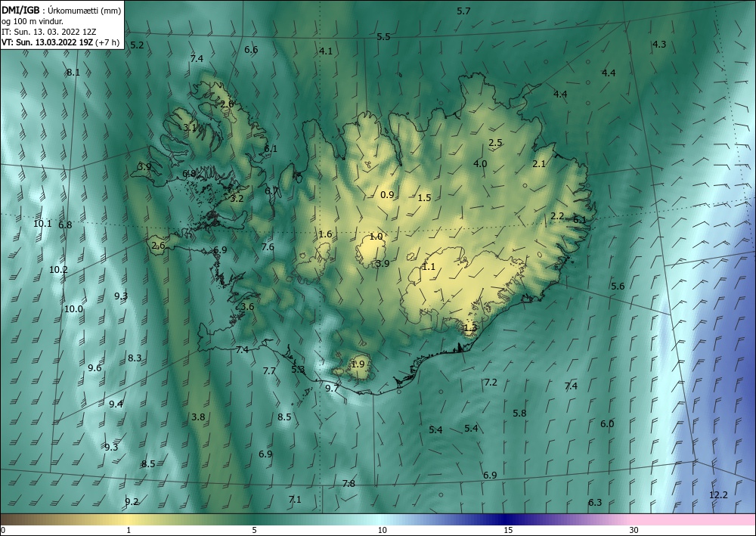Click the map value '10.2'

[58, 270]
